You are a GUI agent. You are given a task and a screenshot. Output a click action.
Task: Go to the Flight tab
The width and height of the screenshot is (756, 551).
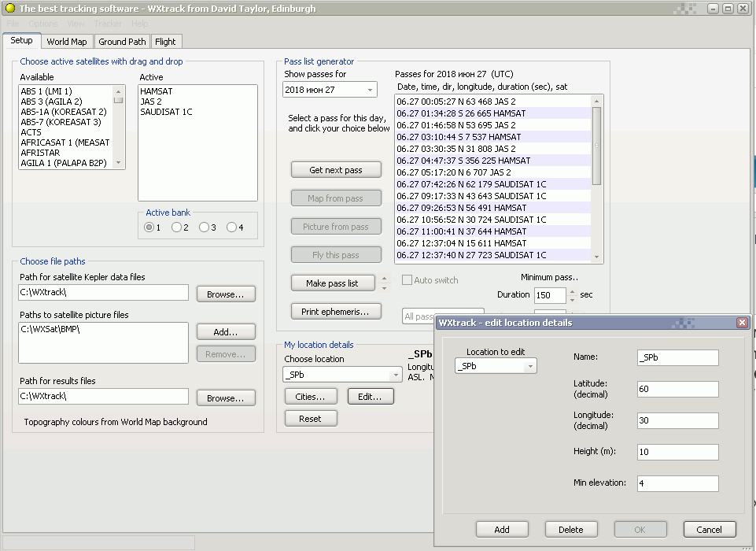165,42
